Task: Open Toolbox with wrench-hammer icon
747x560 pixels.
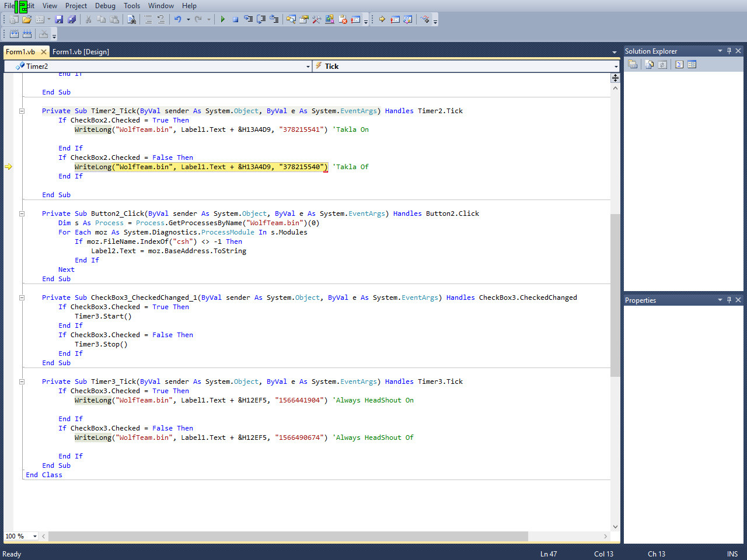Action: click(x=316, y=19)
